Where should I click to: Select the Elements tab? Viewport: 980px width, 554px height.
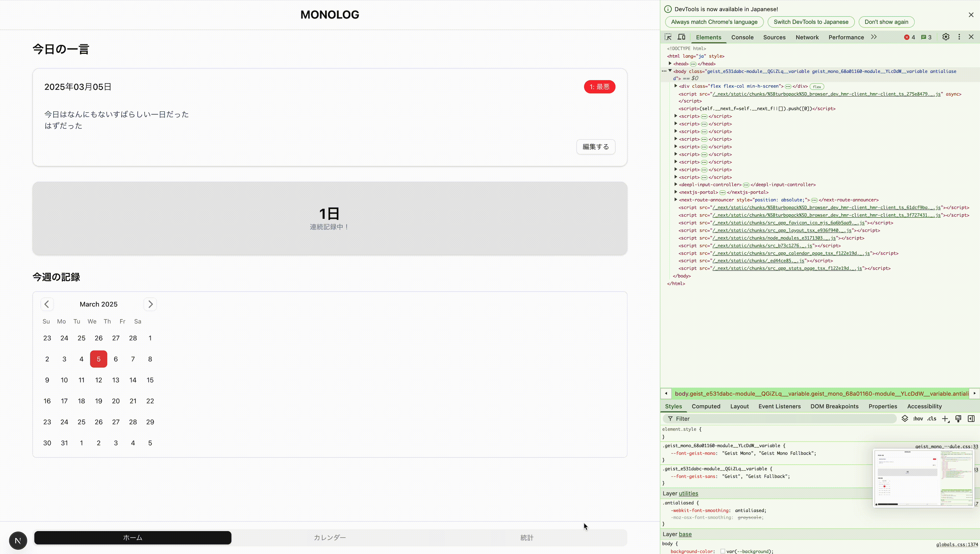tap(708, 37)
